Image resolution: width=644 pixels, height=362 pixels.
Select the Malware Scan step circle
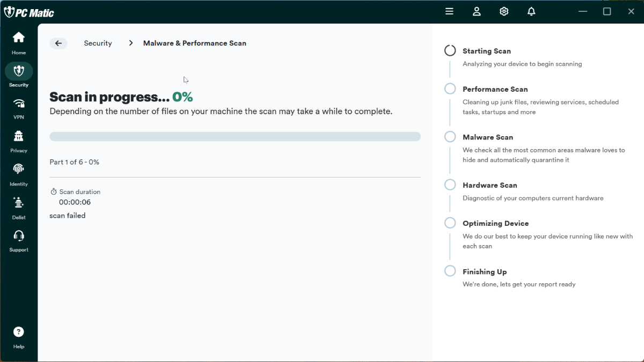click(450, 137)
